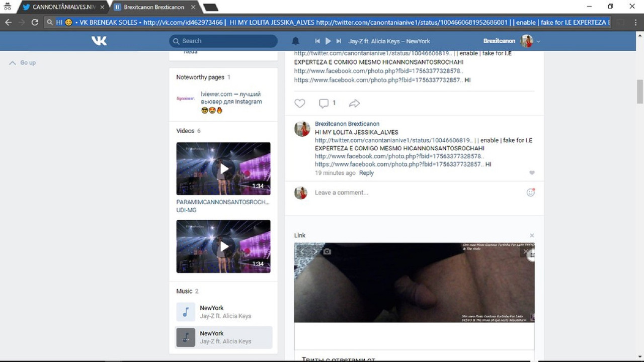
Task: Play the first video thumbnail
Action: pyautogui.click(x=223, y=168)
